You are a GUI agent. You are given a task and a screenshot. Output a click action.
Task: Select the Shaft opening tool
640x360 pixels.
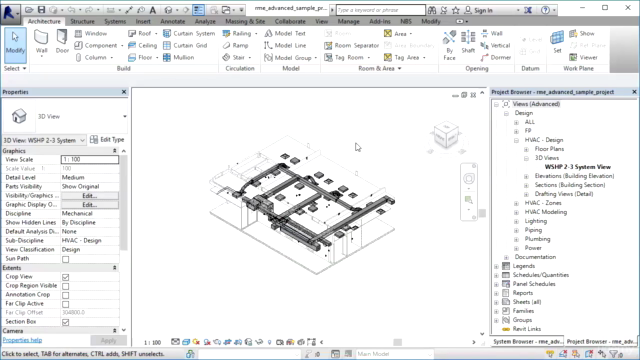[x=468, y=42]
